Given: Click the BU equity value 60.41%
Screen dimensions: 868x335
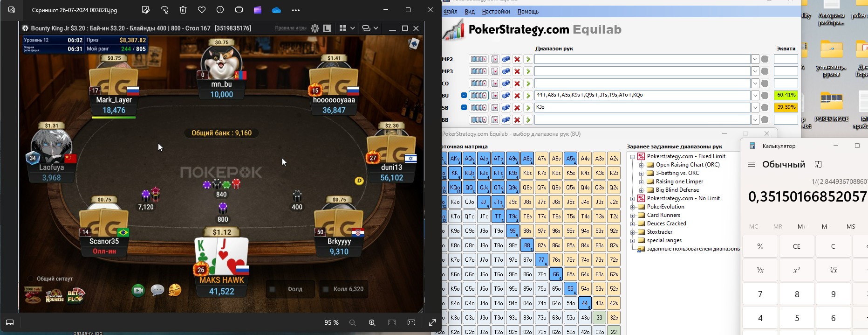Looking at the screenshot, I should [786, 95].
